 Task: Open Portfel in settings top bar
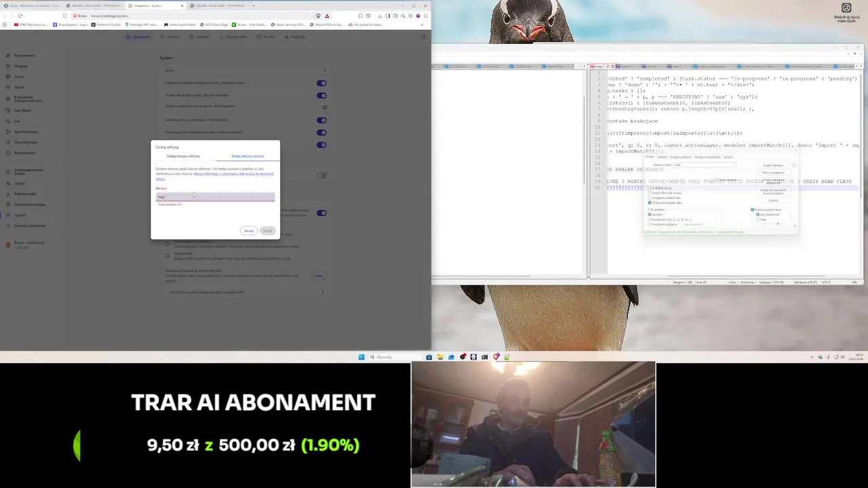pos(267,37)
